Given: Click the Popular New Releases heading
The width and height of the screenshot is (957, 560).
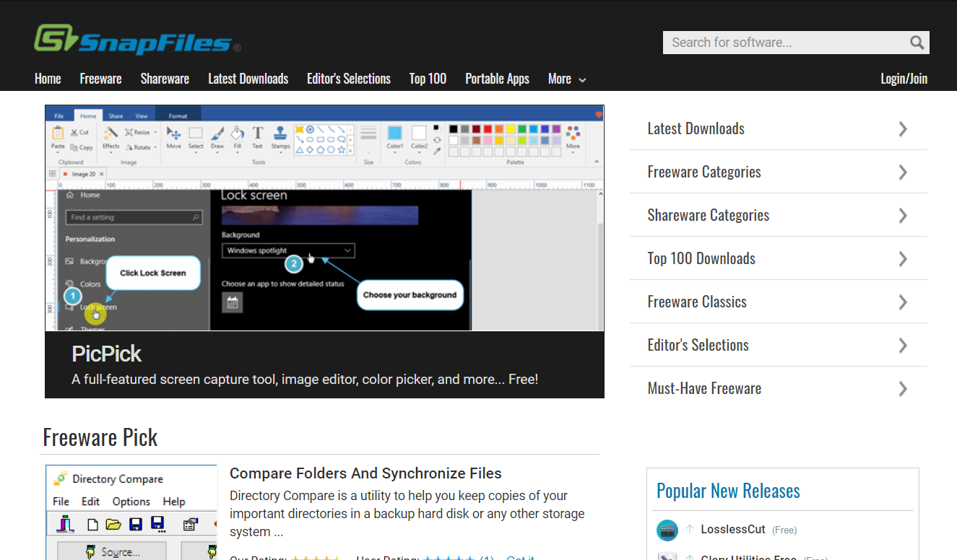Looking at the screenshot, I should [x=728, y=491].
